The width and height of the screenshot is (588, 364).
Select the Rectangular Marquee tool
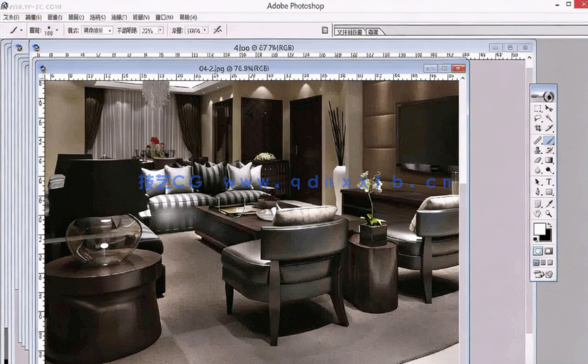tap(538, 109)
